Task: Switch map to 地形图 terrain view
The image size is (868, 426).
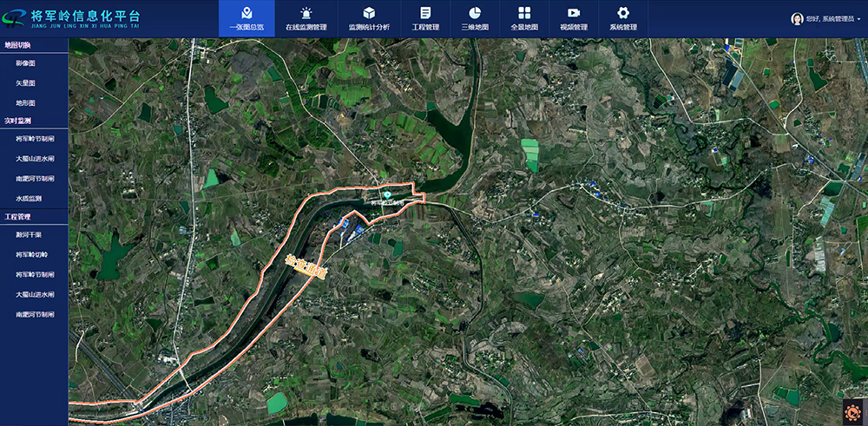Action: (25, 103)
